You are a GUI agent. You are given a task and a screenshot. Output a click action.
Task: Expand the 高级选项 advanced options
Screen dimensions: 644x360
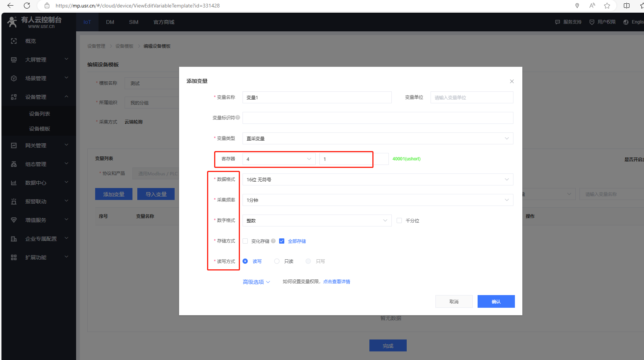click(256, 282)
